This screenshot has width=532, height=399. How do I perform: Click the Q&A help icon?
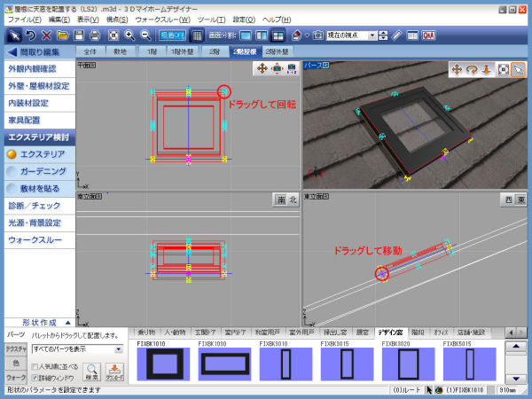pyautogui.click(x=427, y=35)
